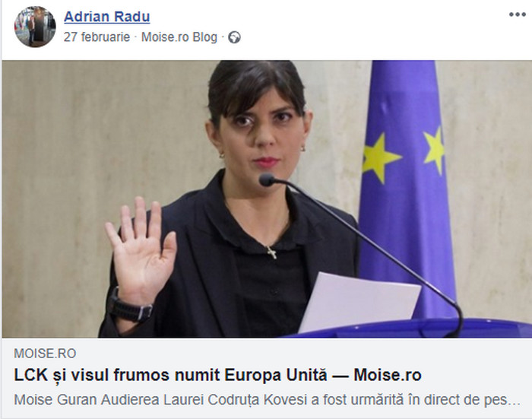Click the white paper sheet in the photo
Image resolution: width=532 pixels, height=419 pixels.
pyautogui.click(x=359, y=303)
